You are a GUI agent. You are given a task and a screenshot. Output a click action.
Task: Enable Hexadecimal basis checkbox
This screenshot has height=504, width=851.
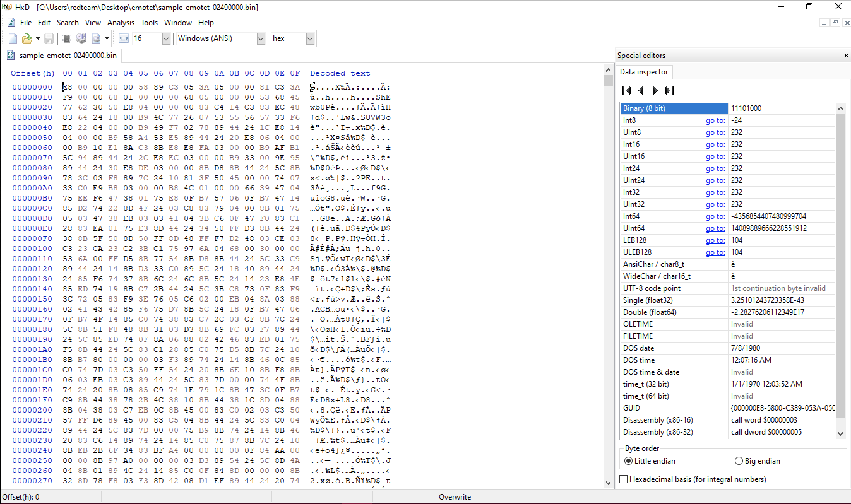pos(623,479)
